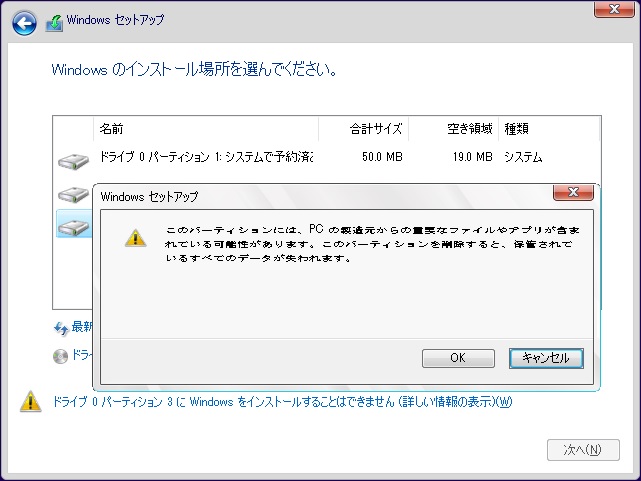Image resolution: width=641 pixels, height=481 pixels.
Task: Click the load driver disc icon
Action: pos(61,356)
